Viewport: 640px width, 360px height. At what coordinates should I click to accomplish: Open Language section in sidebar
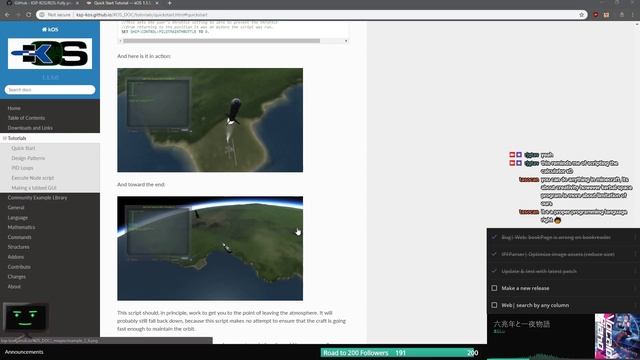[18, 218]
